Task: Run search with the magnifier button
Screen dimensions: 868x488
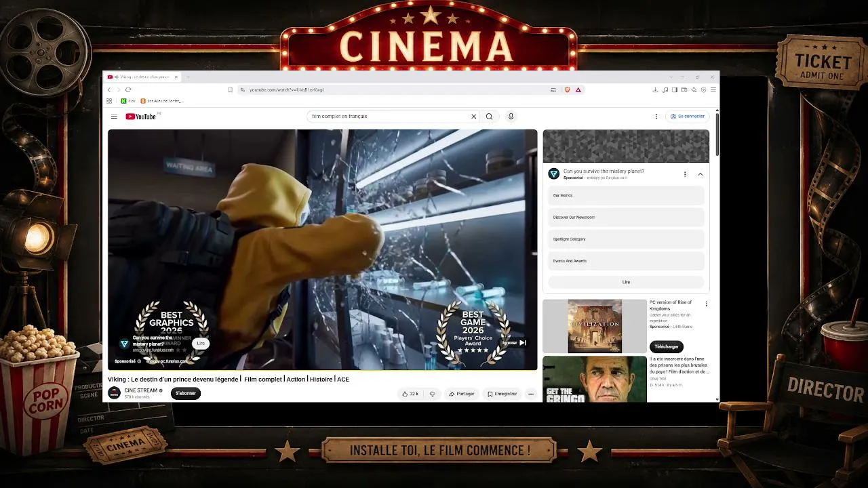Action: (489, 117)
